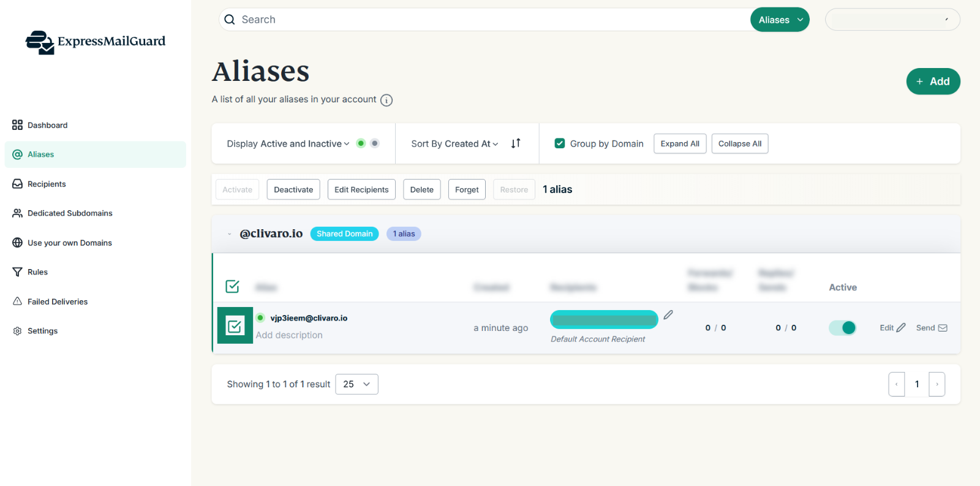Screen dimensions: 980x486
Task: Click the search magnifier icon
Action: (x=230, y=20)
